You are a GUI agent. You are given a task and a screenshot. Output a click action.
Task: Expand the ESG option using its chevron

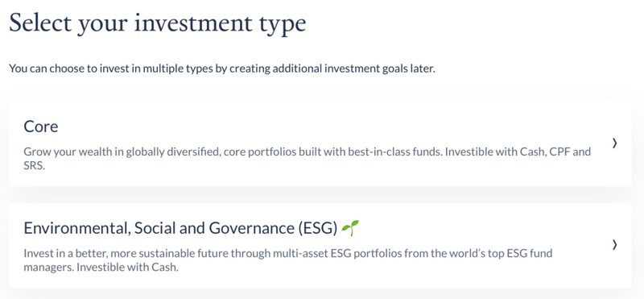coord(614,245)
